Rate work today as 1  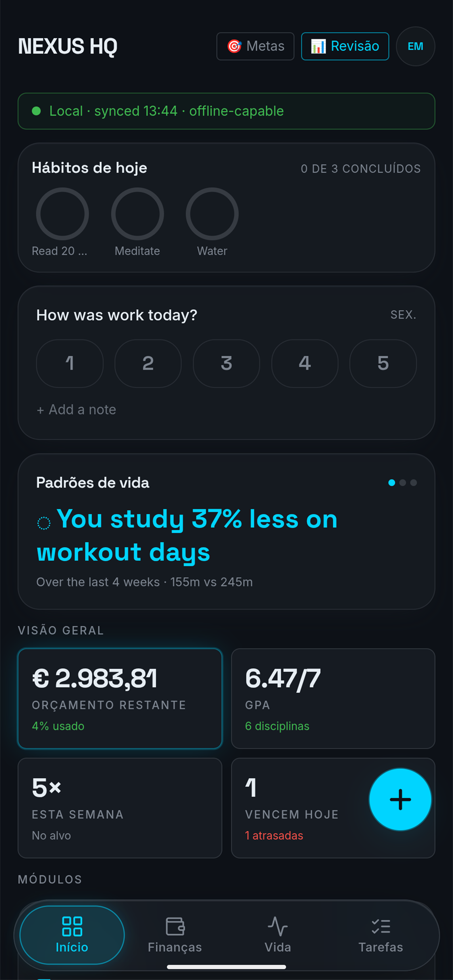(70, 363)
